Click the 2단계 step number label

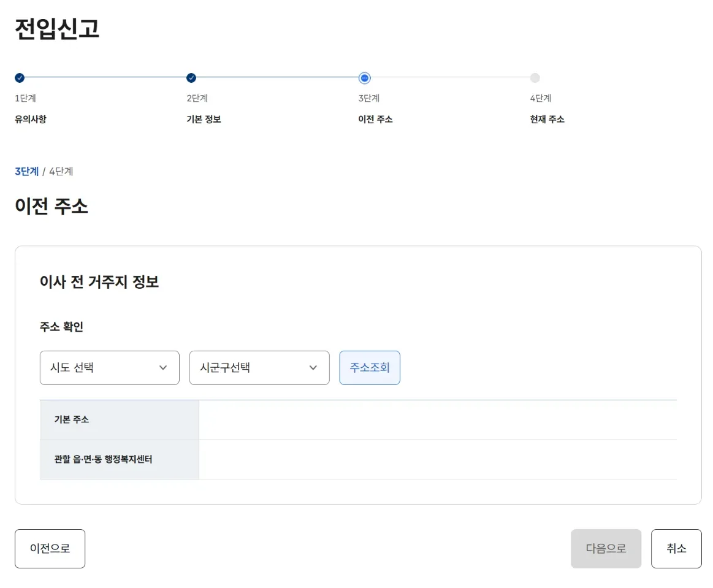[x=197, y=98]
